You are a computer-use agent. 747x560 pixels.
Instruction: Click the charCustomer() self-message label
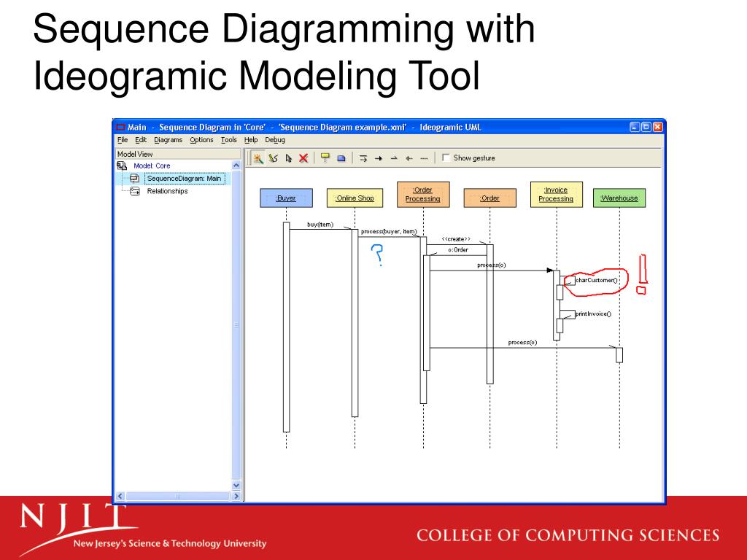596,280
